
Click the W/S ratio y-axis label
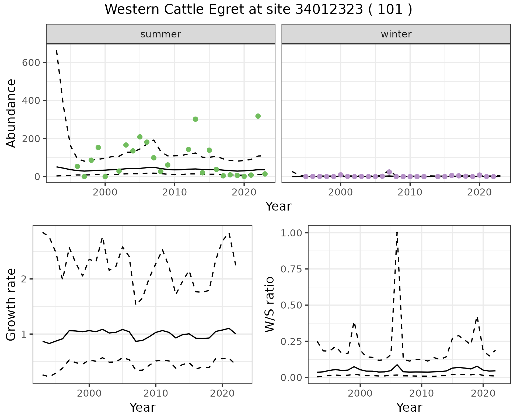pyautogui.click(x=269, y=304)
